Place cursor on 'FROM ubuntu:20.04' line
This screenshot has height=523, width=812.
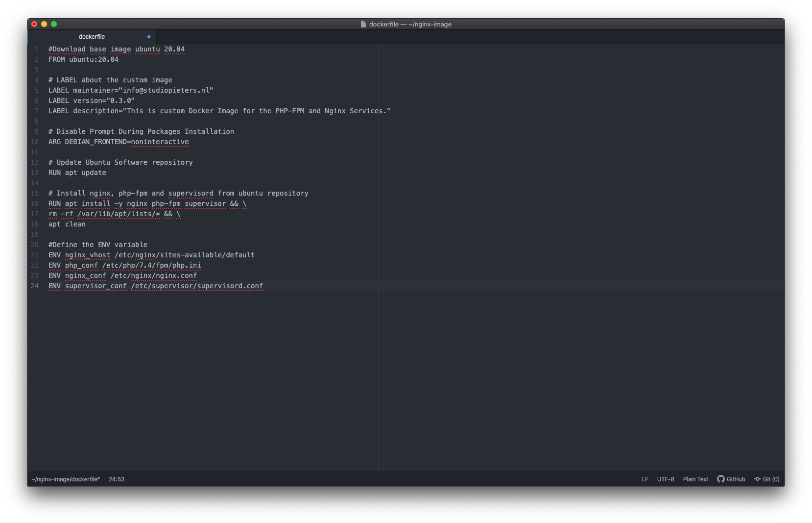(83, 59)
